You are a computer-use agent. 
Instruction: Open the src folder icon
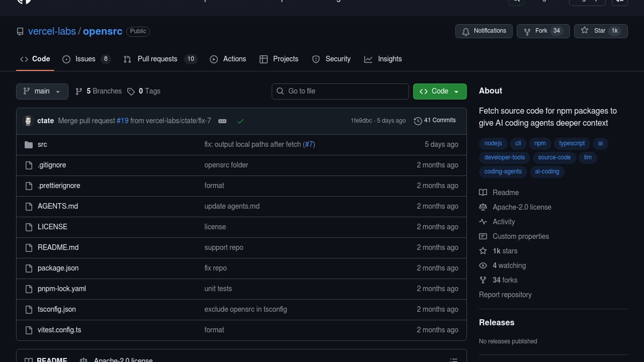coord(29,144)
